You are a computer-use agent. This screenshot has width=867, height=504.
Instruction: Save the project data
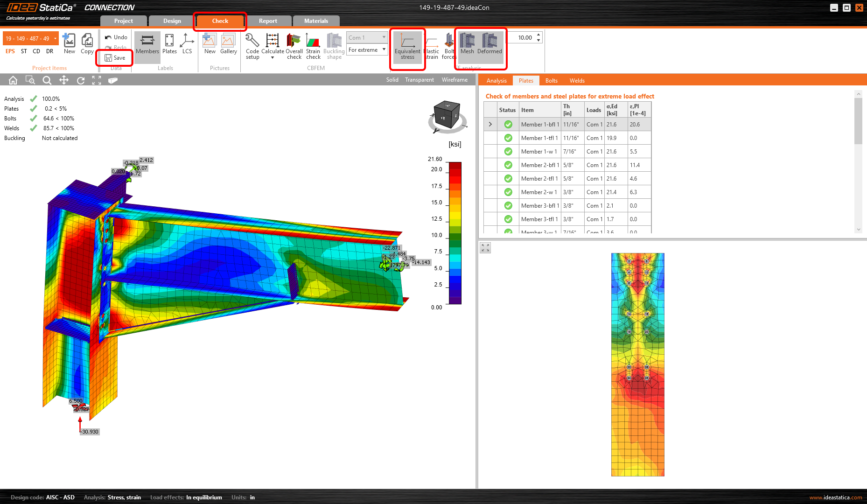[x=115, y=58]
